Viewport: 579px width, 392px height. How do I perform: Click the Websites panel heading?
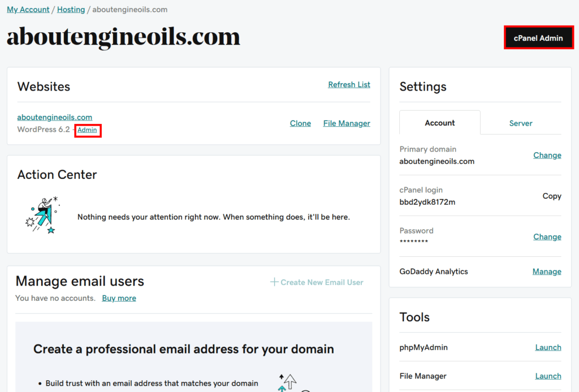[x=44, y=87]
